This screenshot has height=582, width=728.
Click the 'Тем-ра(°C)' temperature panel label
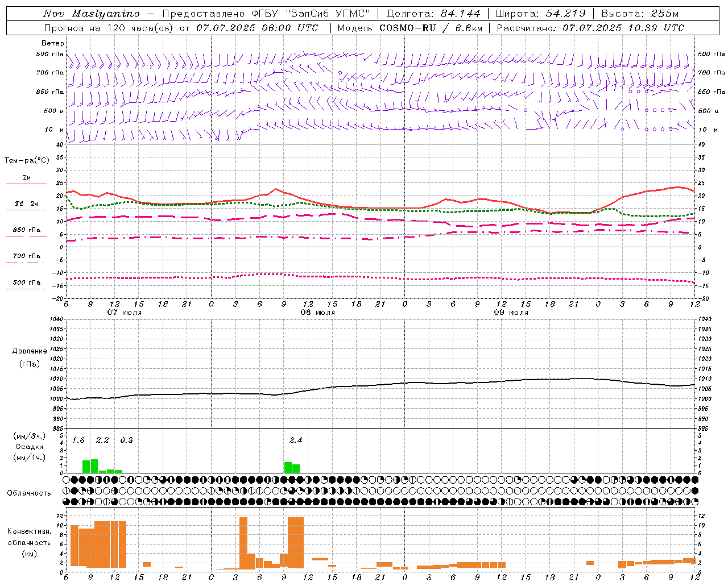click(x=27, y=161)
